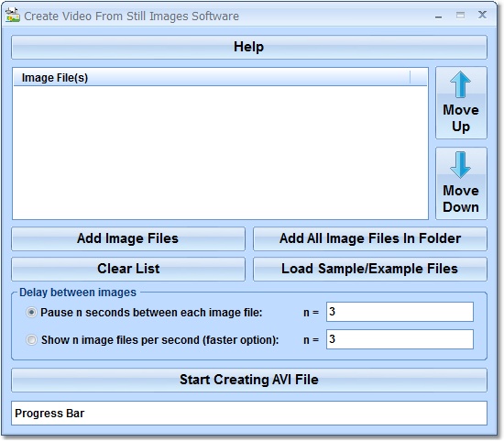The height and width of the screenshot is (442, 504).
Task: Start Creating AVI File
Action: pos(249,380)
